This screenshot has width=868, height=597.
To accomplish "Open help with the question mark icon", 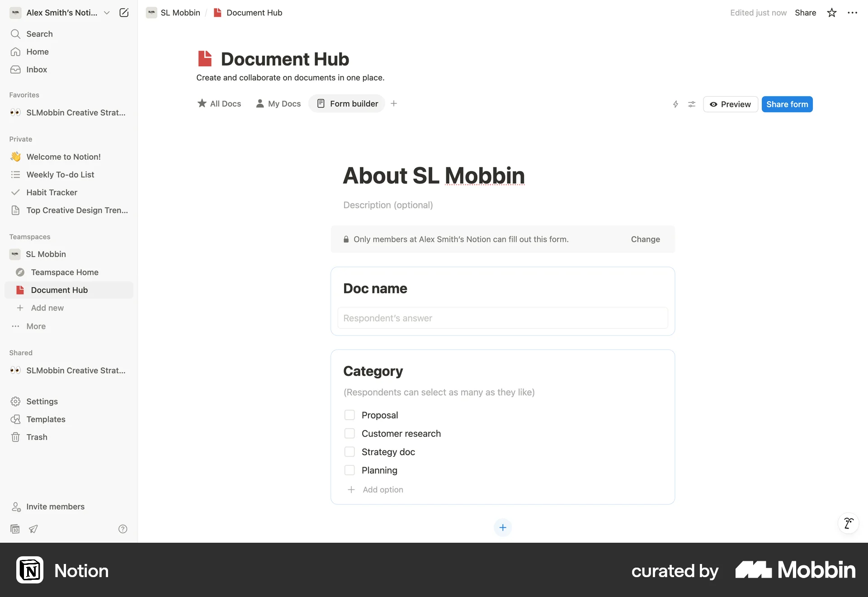I will tap(123, 529).
